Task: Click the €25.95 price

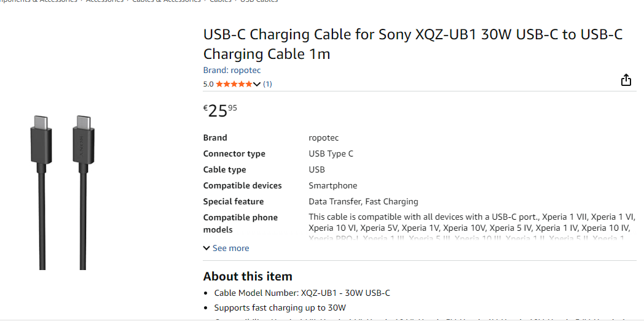Action: (220, 110)
